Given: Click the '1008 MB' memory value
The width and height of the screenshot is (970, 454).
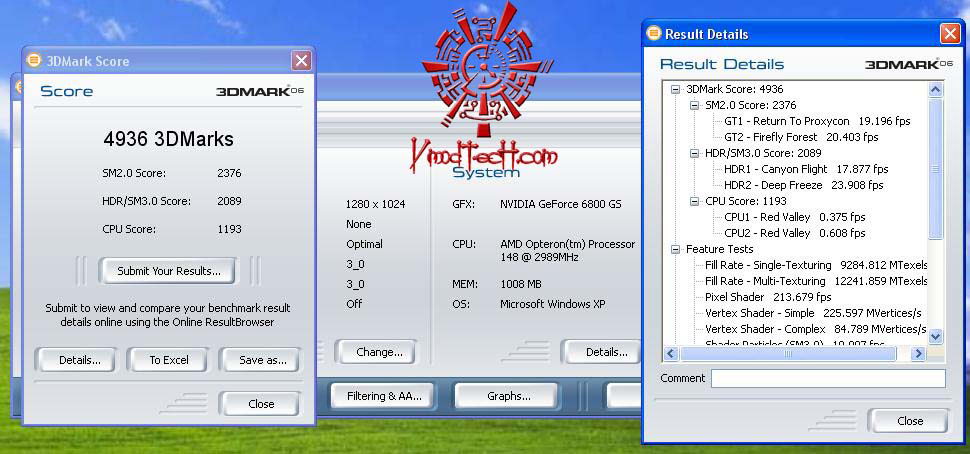Looking at the screenshot, I should click(520, 285).
